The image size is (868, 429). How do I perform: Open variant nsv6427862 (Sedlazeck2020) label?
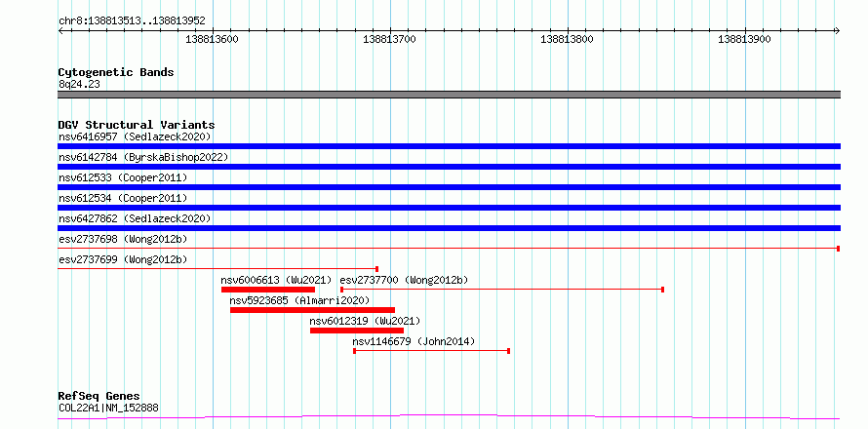(135, 218)
